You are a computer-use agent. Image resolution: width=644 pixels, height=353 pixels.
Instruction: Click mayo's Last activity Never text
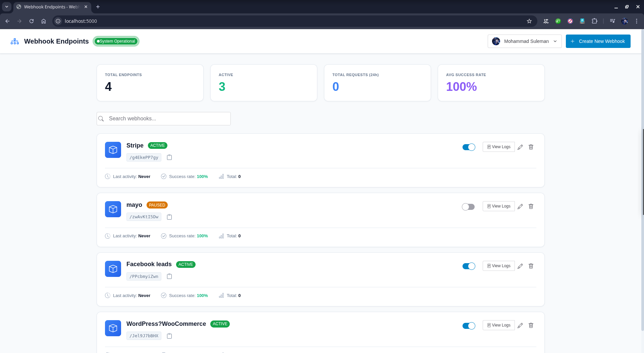point(131,236)
